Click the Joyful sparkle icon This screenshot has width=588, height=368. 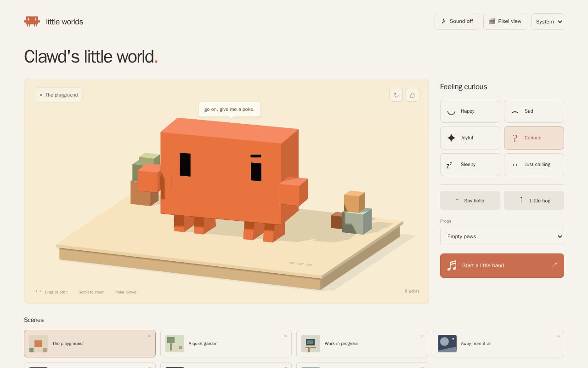[451, 138]
